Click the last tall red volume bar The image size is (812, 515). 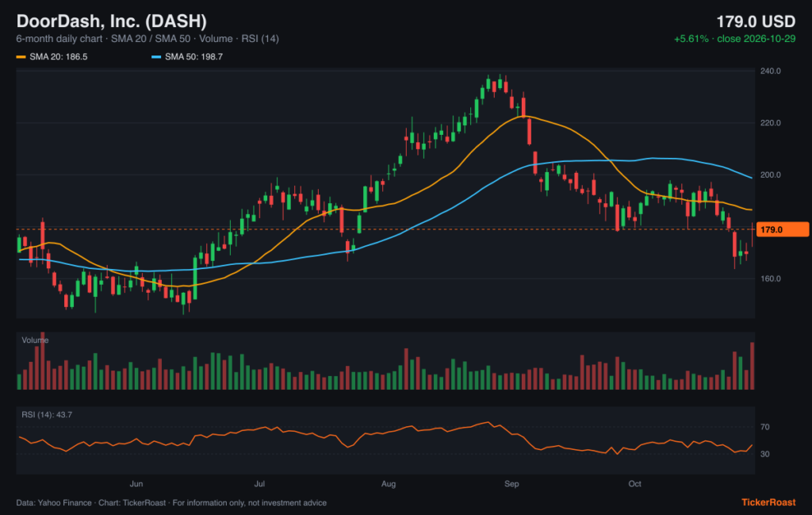click(x=752, y=366)
